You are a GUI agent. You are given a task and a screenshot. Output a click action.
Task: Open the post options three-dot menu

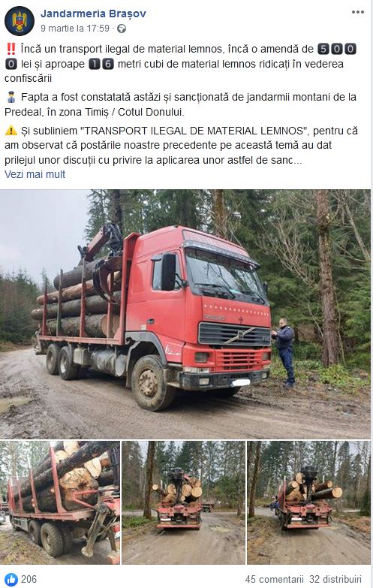[358, 12]
